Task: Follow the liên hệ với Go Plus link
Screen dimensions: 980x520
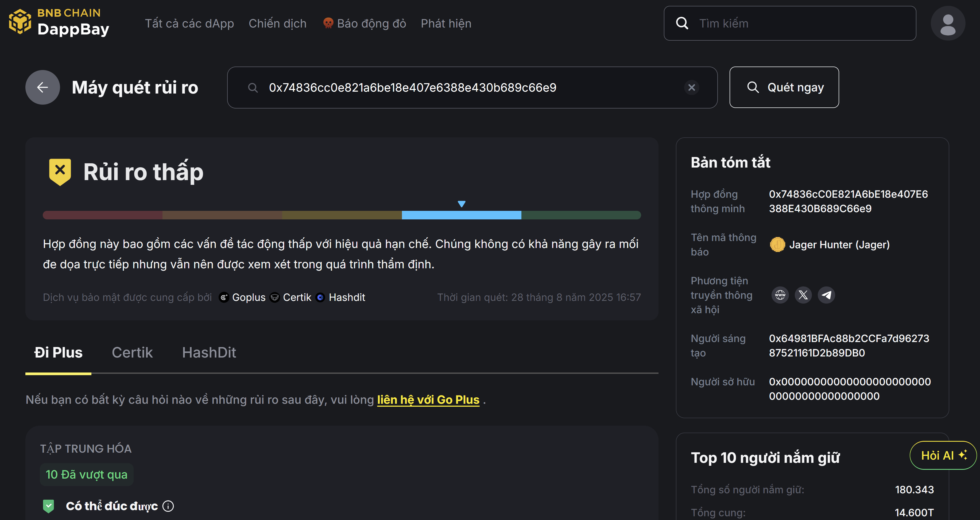Action: pos(428,400)
